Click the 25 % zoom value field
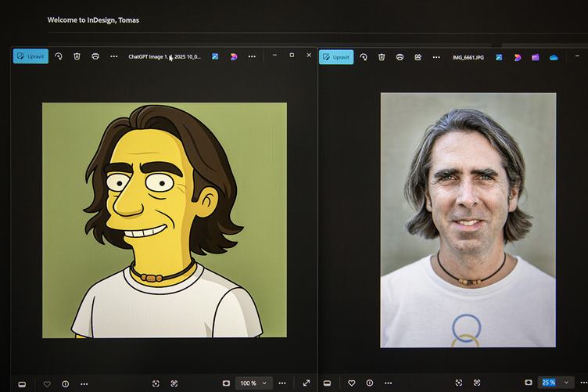This screenshot has height=392, width=588. pyautogui.click(x=549, y=383)
